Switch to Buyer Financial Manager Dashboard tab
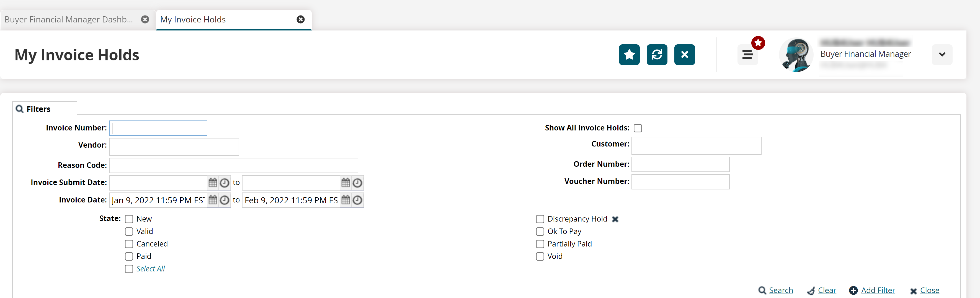The width and height of the screenshot is (980, 298). pyautogui.click(x=69, y=19)
